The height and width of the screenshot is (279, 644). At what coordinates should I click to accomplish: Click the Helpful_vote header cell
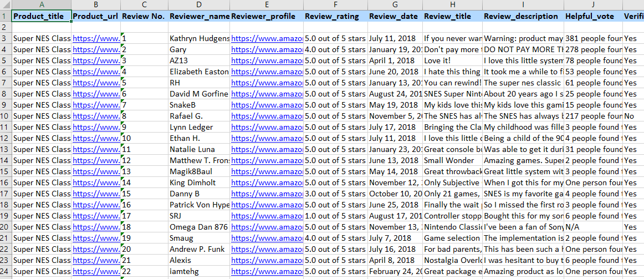[x=593, y=16]
